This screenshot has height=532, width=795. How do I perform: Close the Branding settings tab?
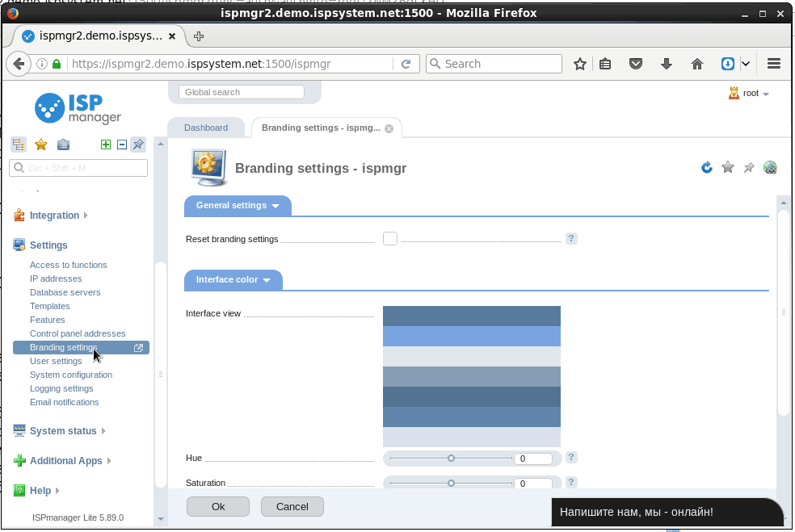coord(389,128)
